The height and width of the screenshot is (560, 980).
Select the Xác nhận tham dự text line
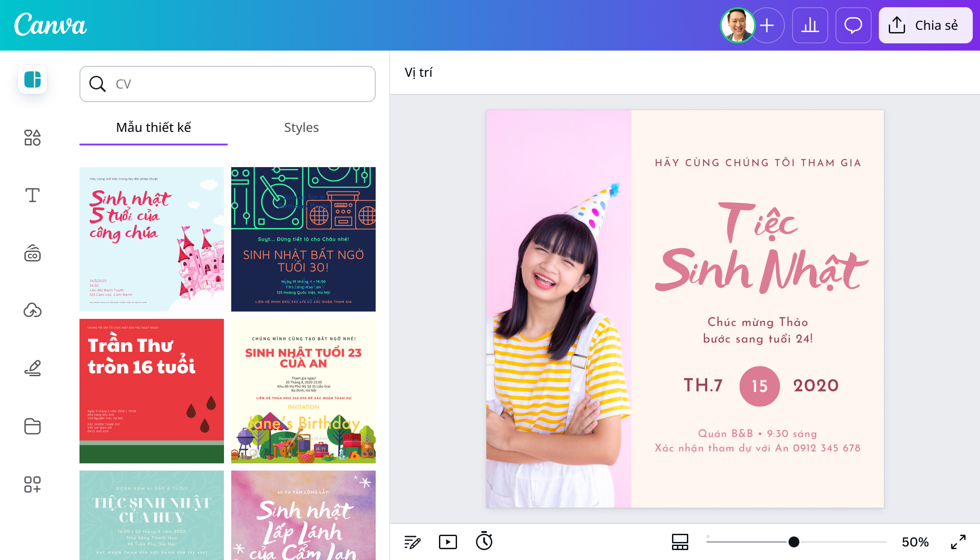pyautogui.click(x=758, y=448)
